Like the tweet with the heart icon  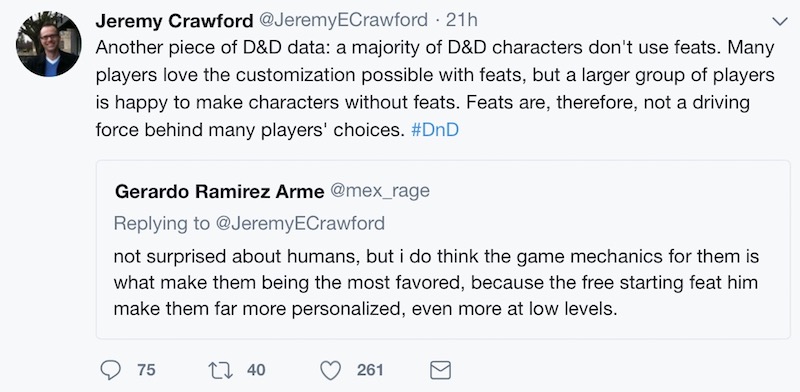pyautogui.click(x=330, y=371)
